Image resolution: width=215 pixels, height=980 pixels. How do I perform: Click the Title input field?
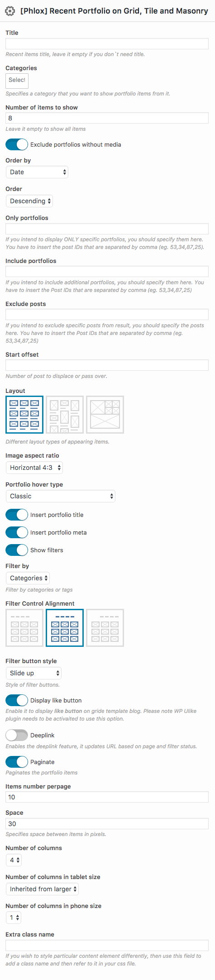point(107,43)
